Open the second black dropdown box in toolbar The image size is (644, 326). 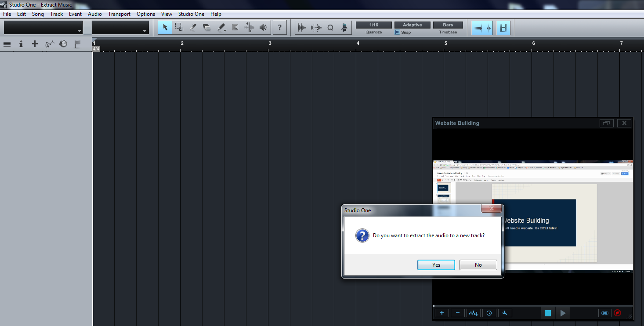pyautogui.click(x=120, y=28)
